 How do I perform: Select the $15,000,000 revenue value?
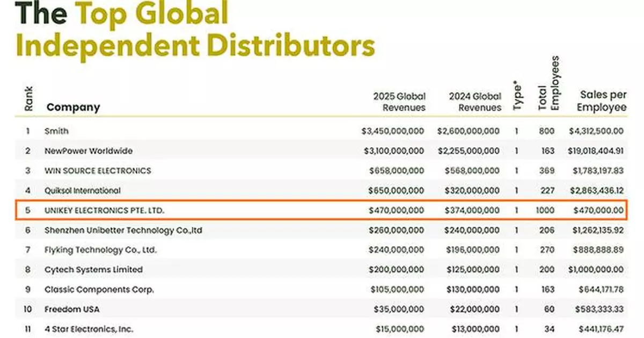[400, 329]
